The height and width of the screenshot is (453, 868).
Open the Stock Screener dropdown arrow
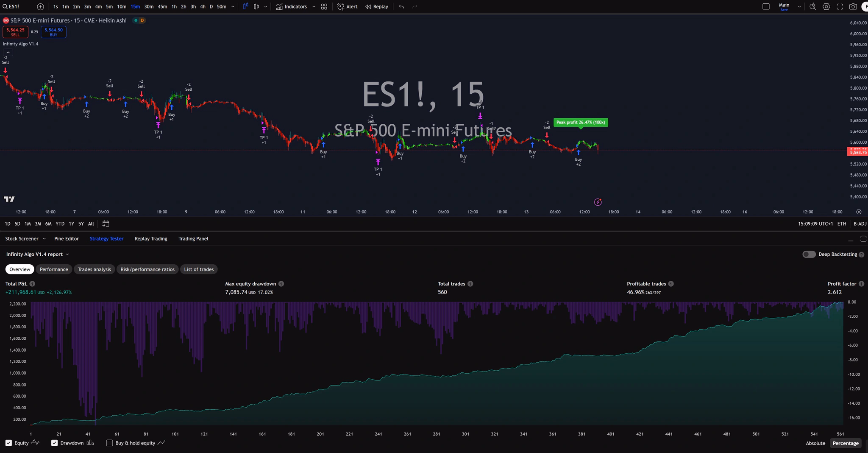tap(44, 239)
